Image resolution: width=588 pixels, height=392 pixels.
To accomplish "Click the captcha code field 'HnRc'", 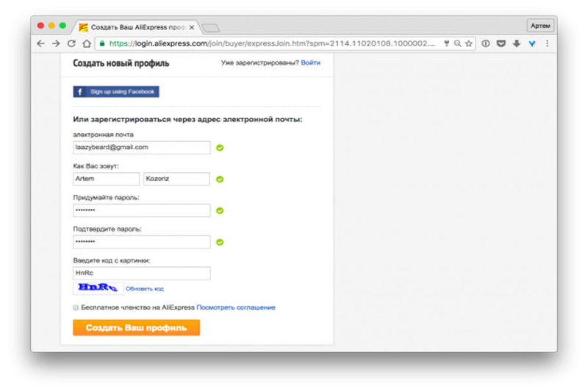I will (142, 273).
